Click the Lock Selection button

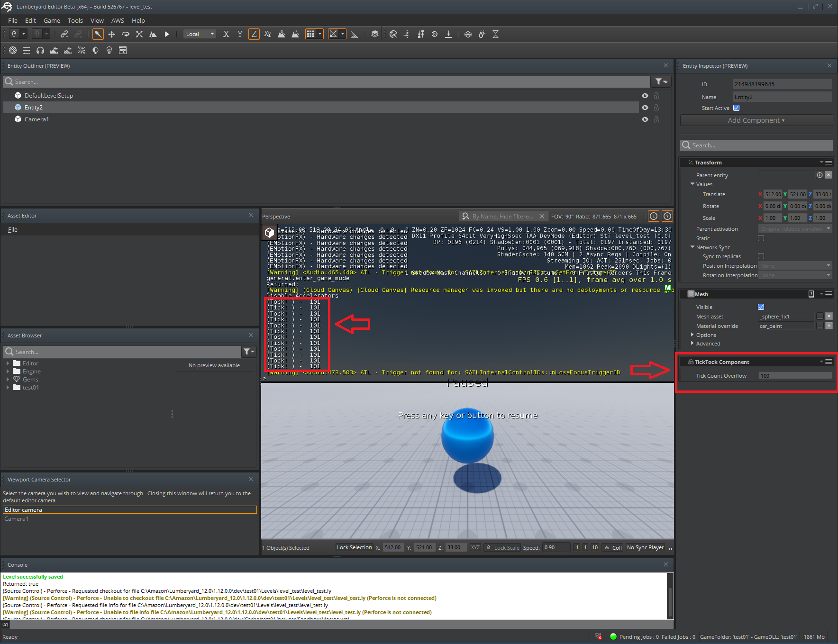pos(354,547)
